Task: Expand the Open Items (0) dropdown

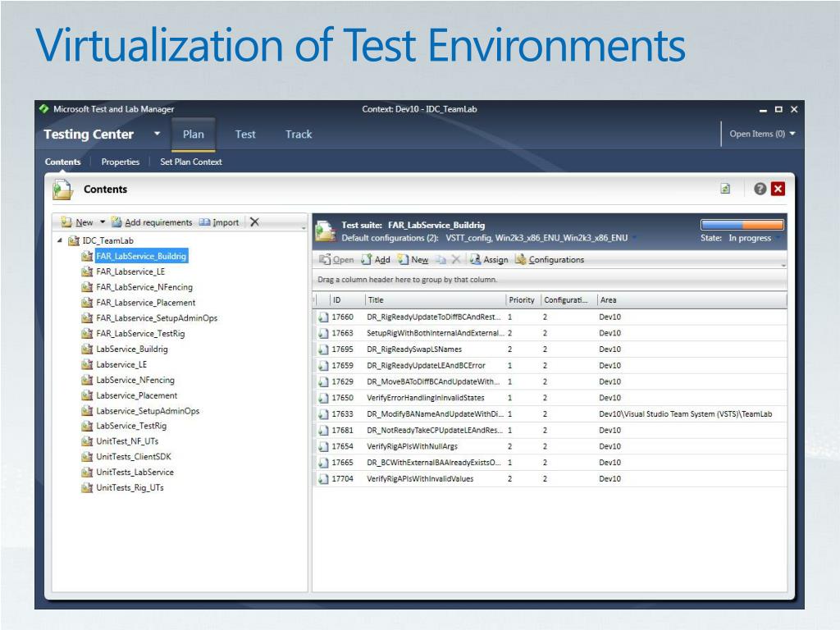Action: (x=792, y=134)
